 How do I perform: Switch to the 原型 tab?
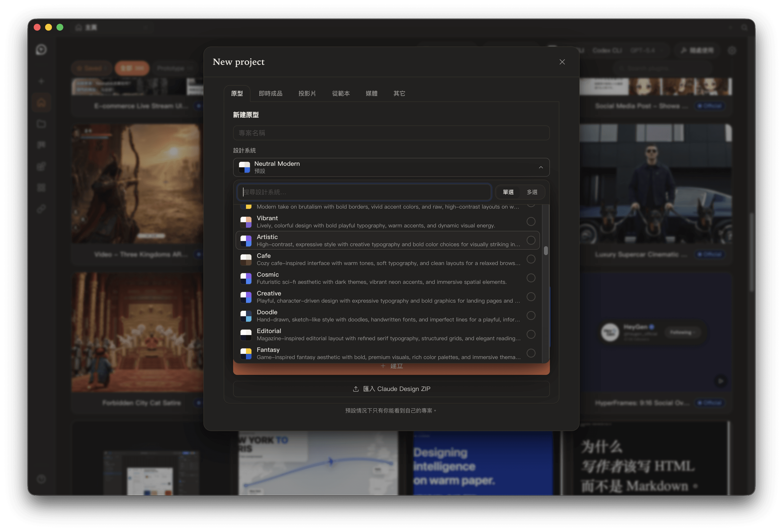click(x=237, y=93)
